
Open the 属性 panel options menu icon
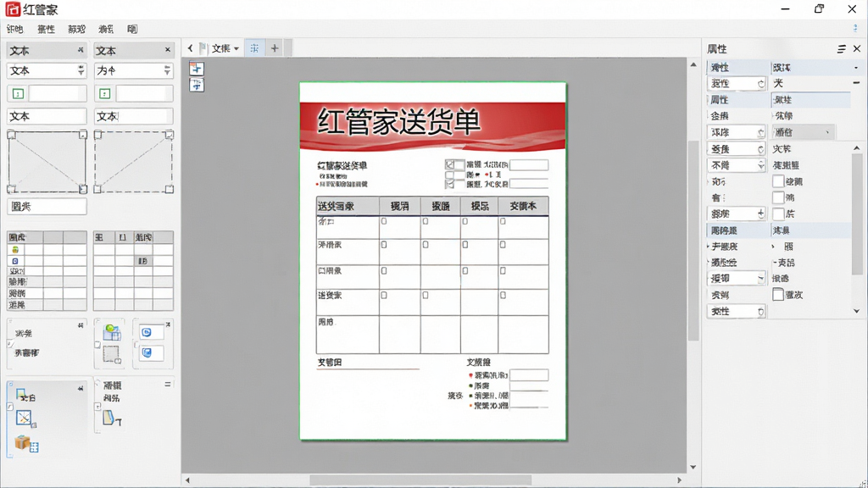point(842,48)
